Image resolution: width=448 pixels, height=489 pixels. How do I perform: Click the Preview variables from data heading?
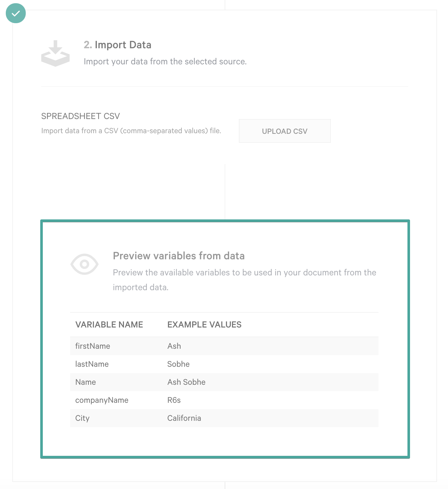[178, 255]
